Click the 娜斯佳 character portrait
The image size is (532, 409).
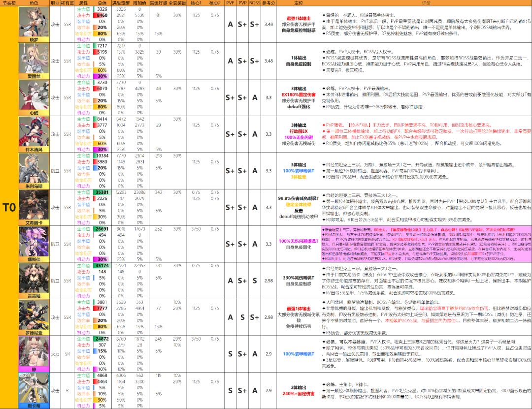(34, 242)
